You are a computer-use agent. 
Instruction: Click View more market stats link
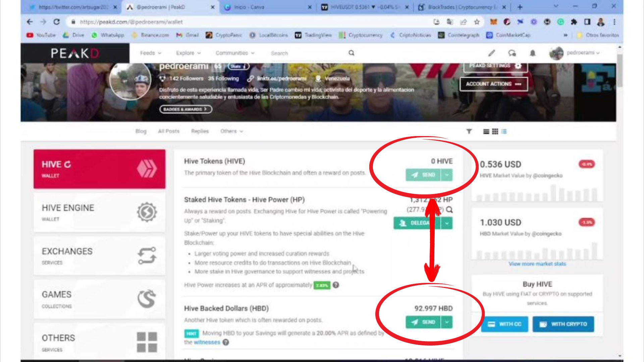(x=537, y=264)
